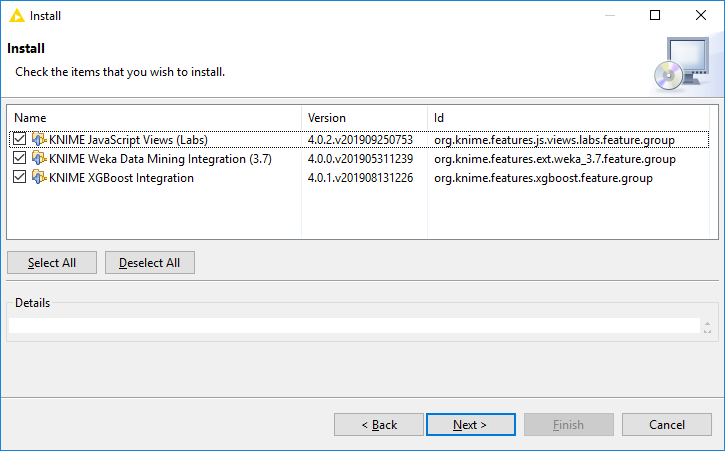This screenshot has height=451, width=725.
Task: Click the install wizard computer and CD image
Action: pyautogui.click(x=682, y=64)
